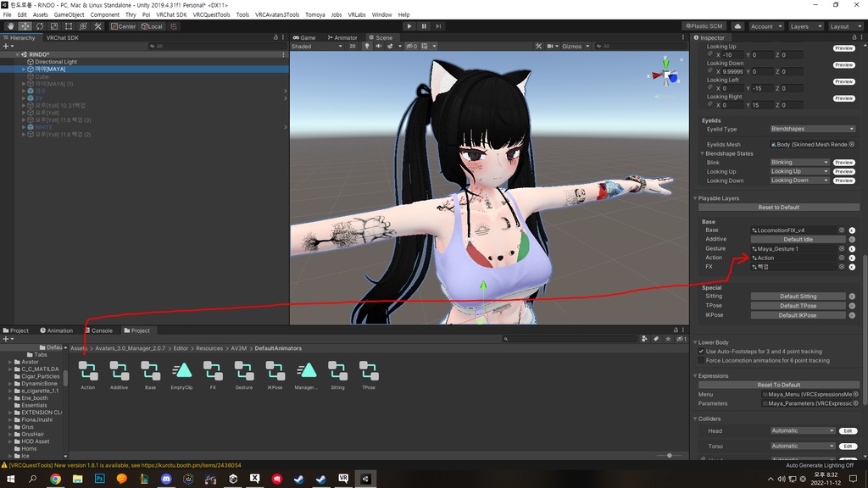The image size is (868, 488).
Task: Select the combined Transform tool
Action: coord(83,26)
